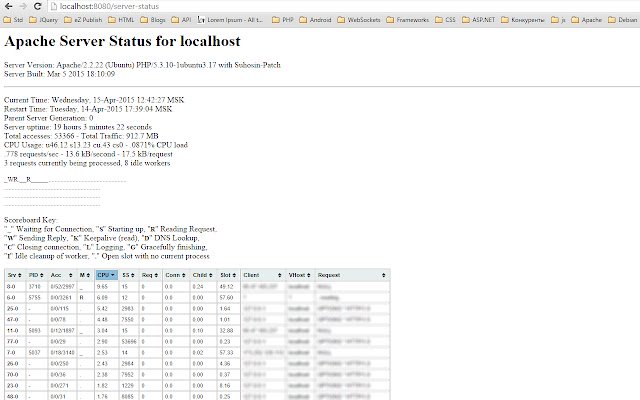Image resolution: width=640 pixels, height=400 pixels.
Task: Sort the table by SS column
Action: pyautogui.click(x=129, y=275)
